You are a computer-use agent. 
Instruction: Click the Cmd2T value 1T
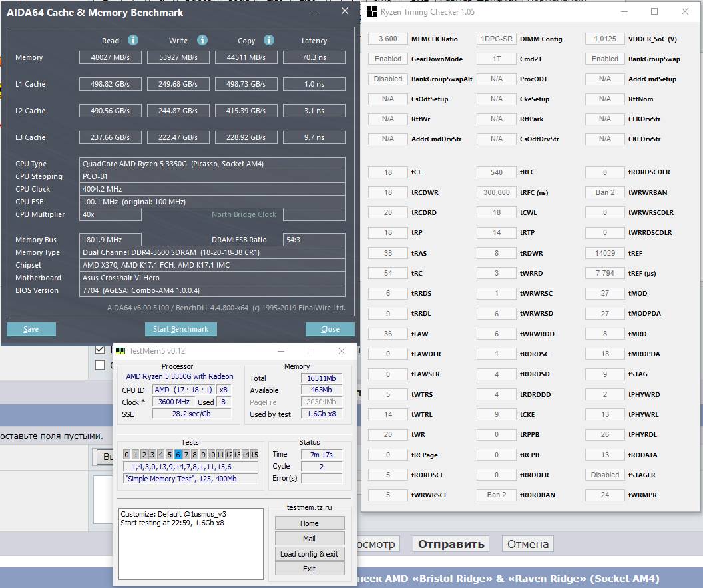point(497,59)
